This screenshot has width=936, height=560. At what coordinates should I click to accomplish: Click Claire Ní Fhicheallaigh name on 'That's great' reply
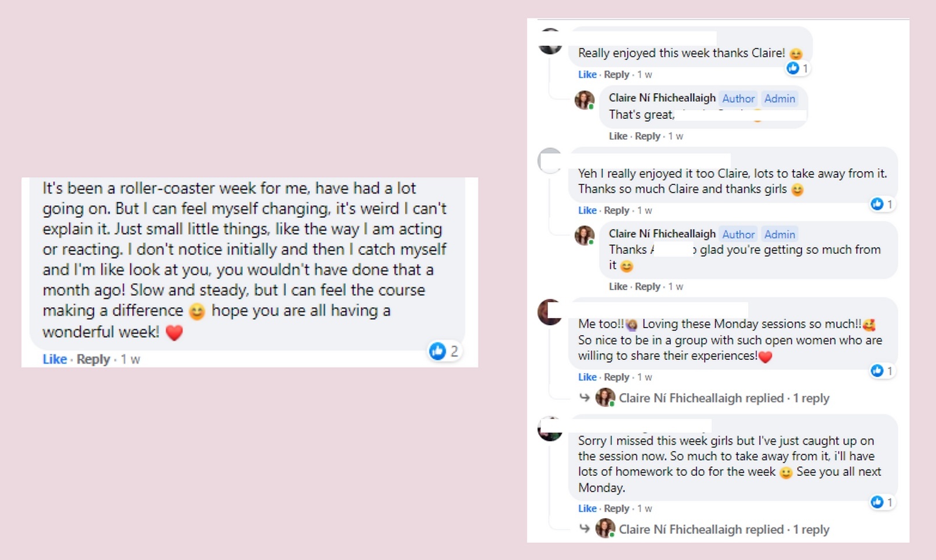(x=662, y=98)
